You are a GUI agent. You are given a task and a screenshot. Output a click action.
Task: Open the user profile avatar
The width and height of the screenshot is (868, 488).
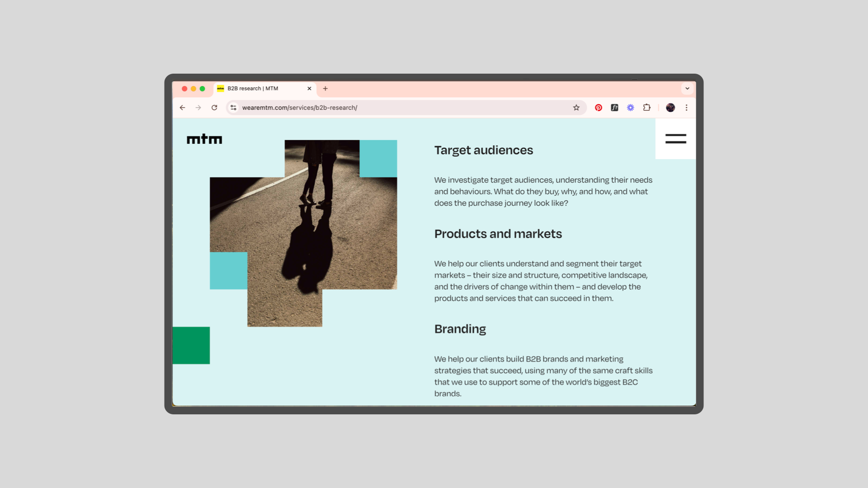point(670,108)
